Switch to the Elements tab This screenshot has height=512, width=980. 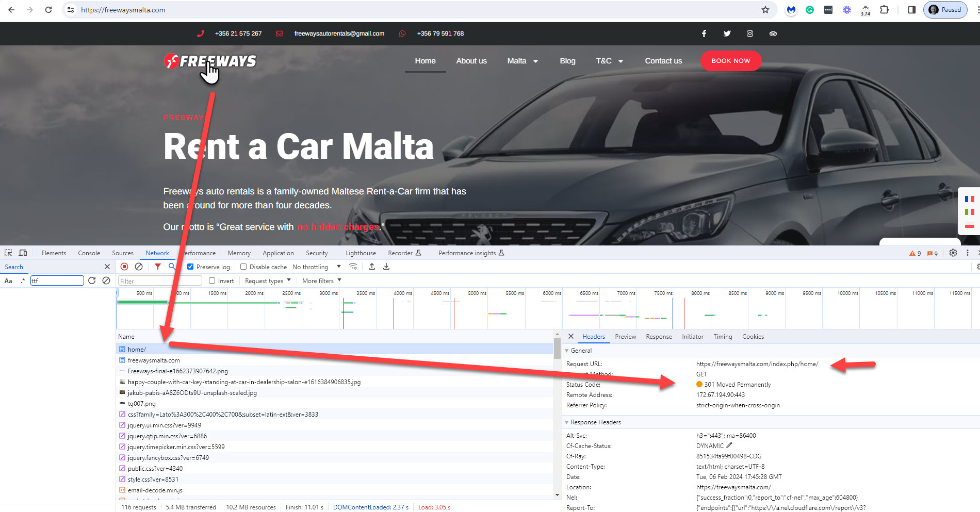(x=54, y=253)
